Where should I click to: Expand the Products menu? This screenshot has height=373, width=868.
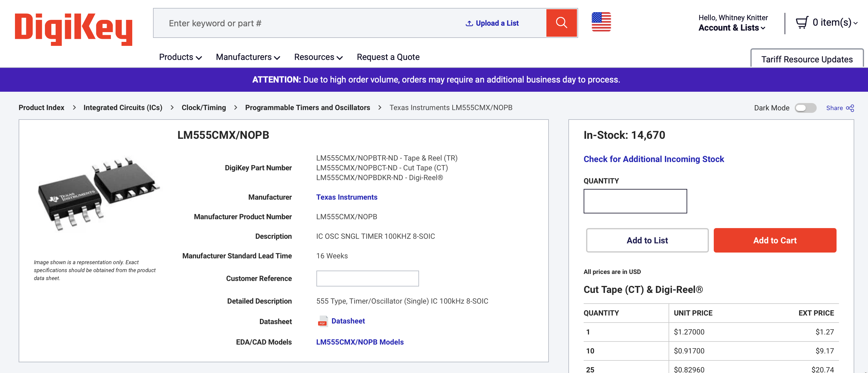coord(180,57)
